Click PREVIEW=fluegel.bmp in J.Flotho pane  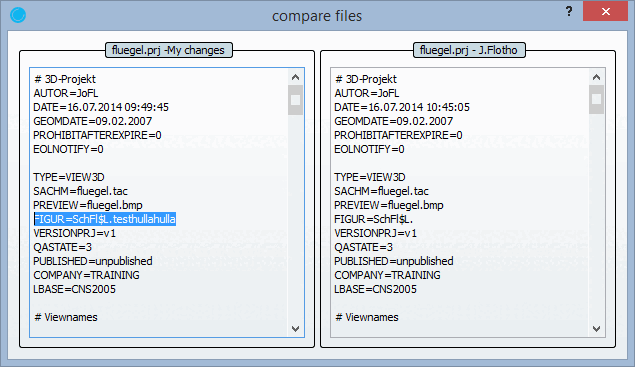click(x=389, y=205)
